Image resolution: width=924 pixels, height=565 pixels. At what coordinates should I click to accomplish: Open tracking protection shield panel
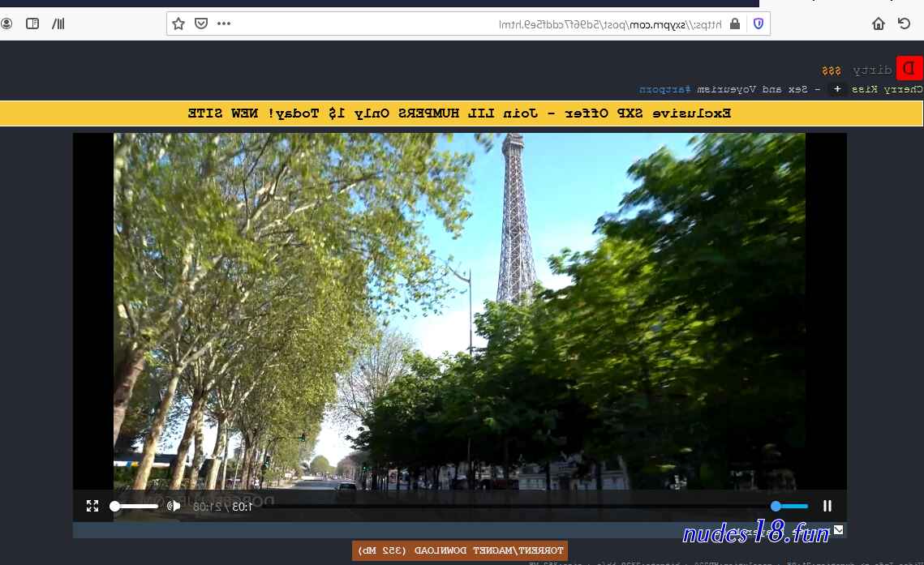pyautogui.click(x=759, y=24)
